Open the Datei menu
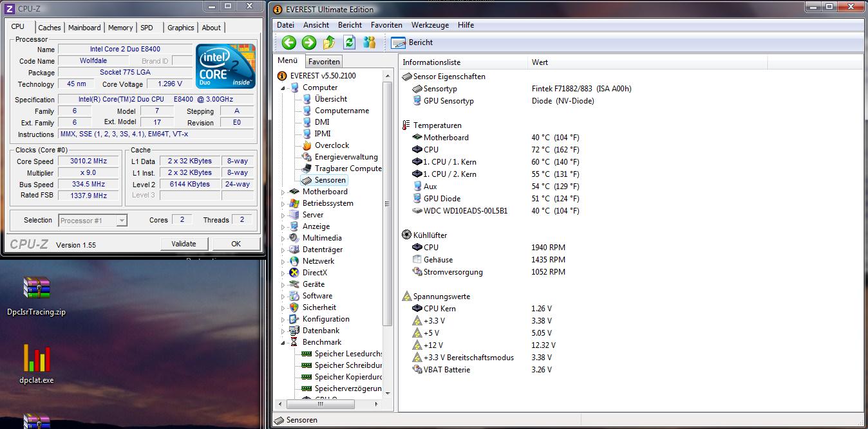 tap(285, 25)
